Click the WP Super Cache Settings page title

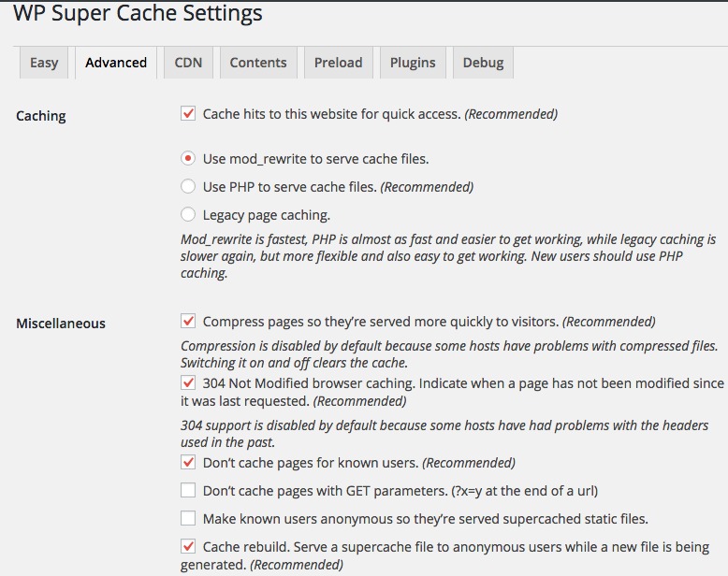point(138,14)
